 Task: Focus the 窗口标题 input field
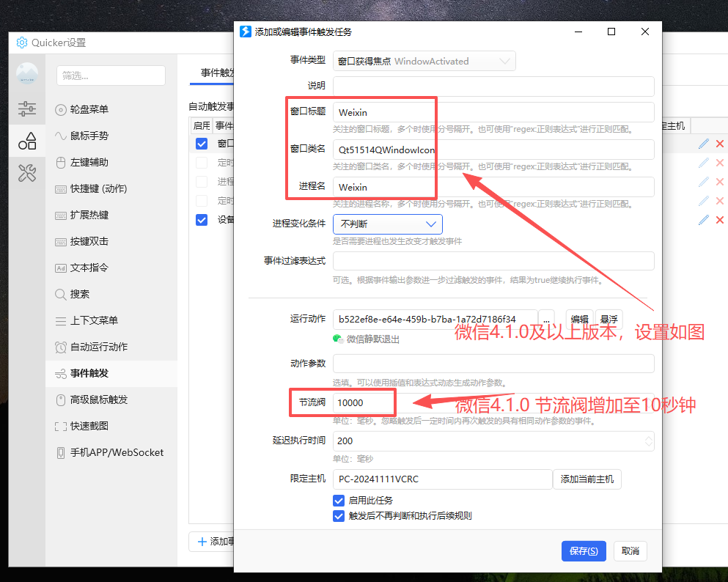point(493,112)
